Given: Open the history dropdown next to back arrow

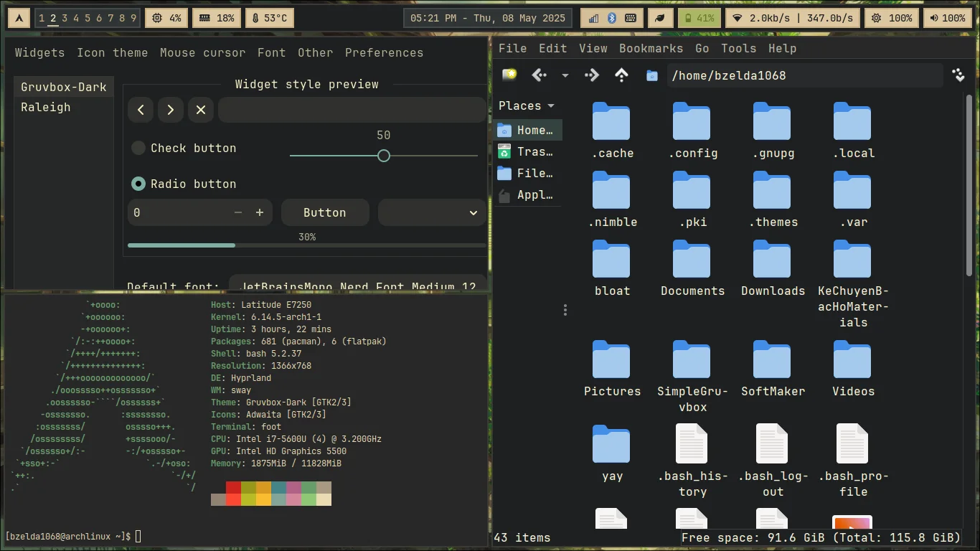Looking at the screenshot, I should (565, 75).
